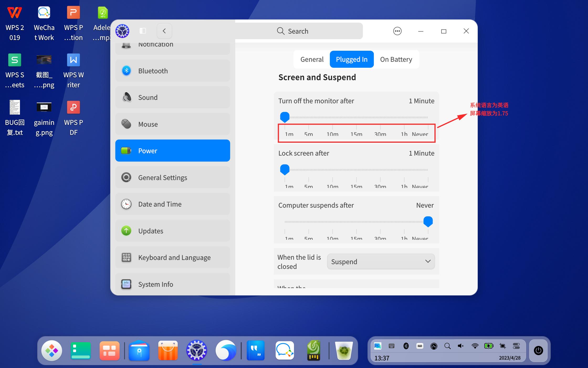This screenshot has width=588, height=368.
Task: Open the Updates section
Action: (172, 231)
